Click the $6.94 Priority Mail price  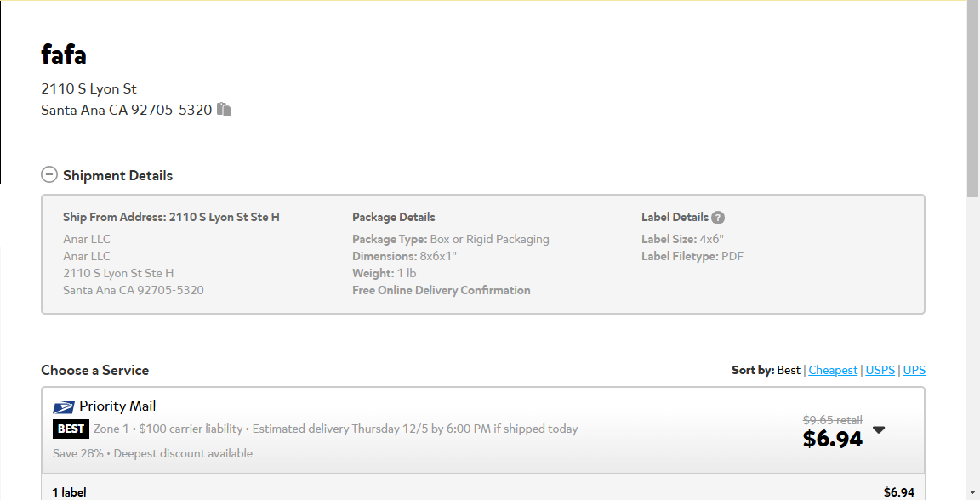point(833,439)
